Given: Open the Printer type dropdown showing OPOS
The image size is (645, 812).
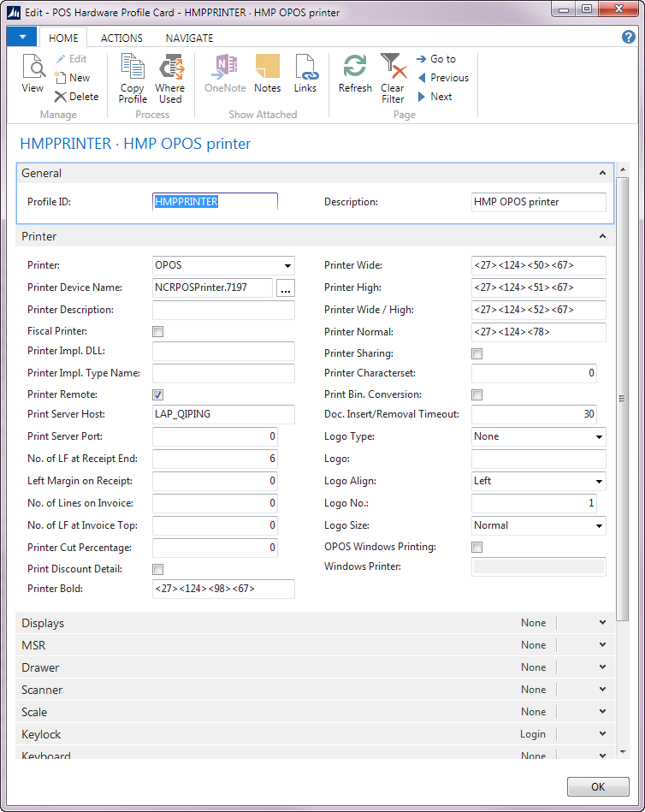Looking at the screenshot, I should click(x=288, y=265).
